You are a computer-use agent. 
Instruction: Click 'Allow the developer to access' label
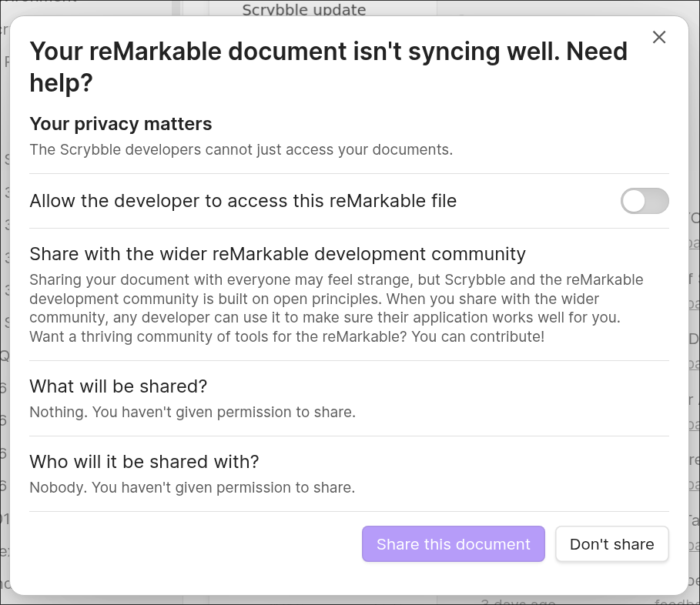coord(243,201)
